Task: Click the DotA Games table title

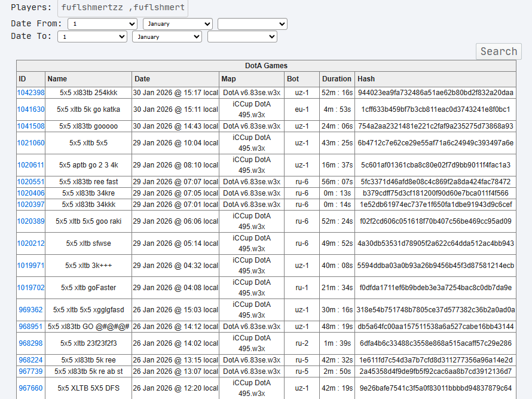Action: tap(266, 66)
